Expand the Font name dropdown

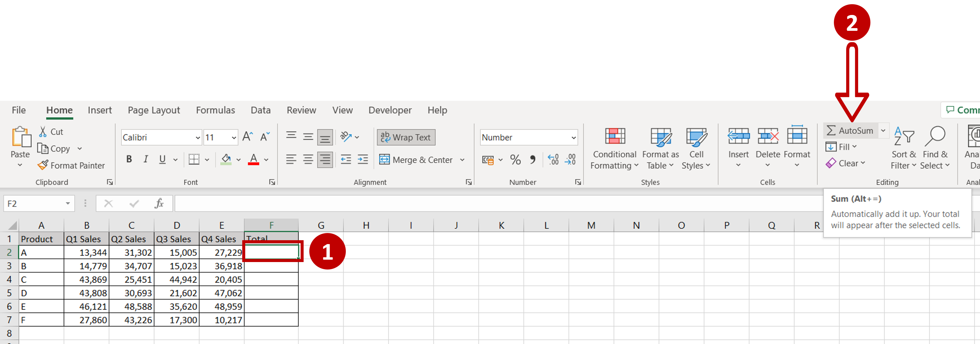pos(196,137)
